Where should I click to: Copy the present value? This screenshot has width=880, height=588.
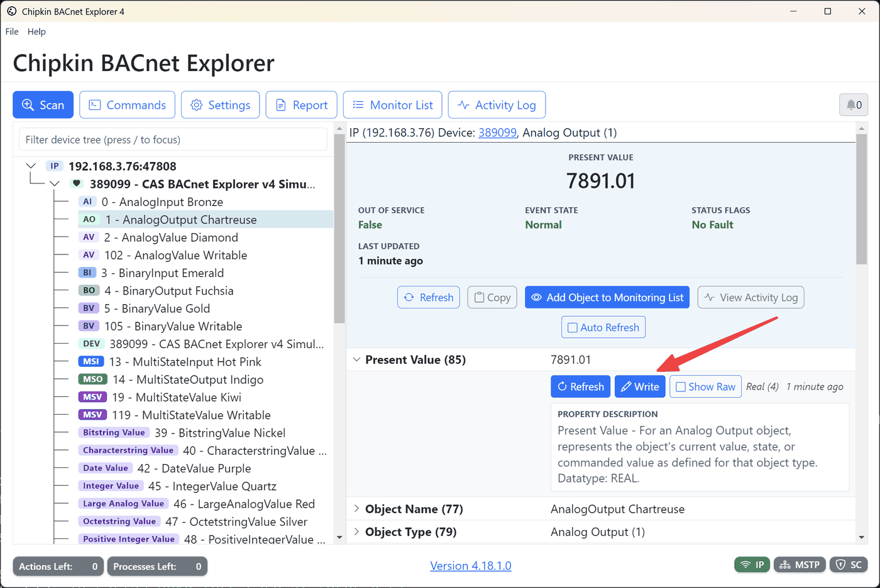(x=492, y=297)
